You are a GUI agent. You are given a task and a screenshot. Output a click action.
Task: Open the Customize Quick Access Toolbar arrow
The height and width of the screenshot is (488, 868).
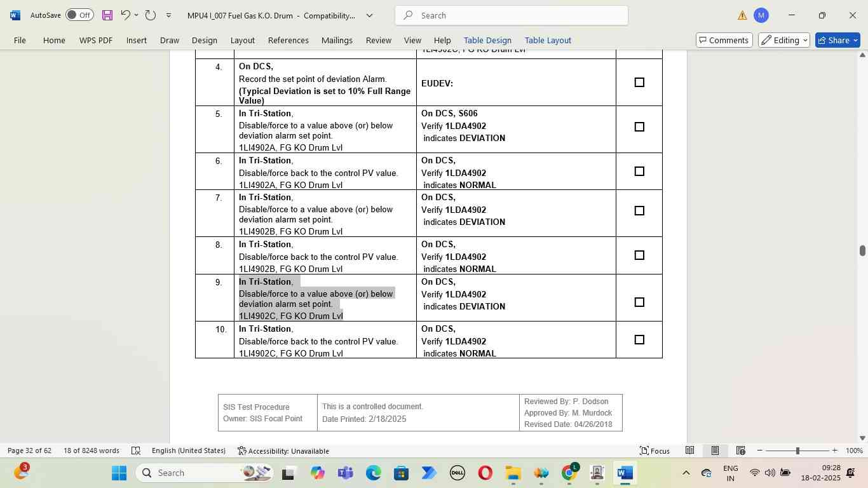[168, 15]
